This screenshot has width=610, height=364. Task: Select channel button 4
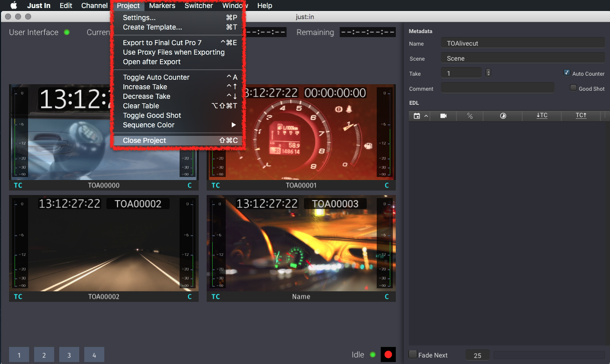pyautogui.click(x=94, y=354)
